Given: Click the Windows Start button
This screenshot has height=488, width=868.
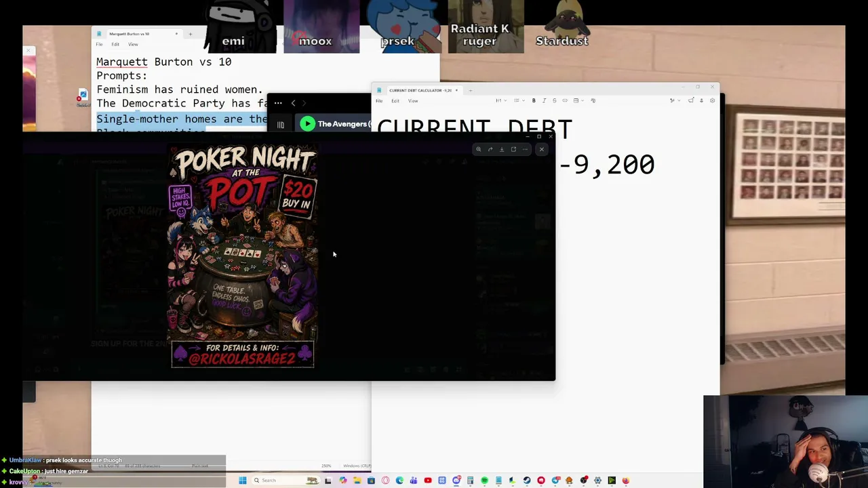Looking at the screenshot, I should [x=242, y=481].
